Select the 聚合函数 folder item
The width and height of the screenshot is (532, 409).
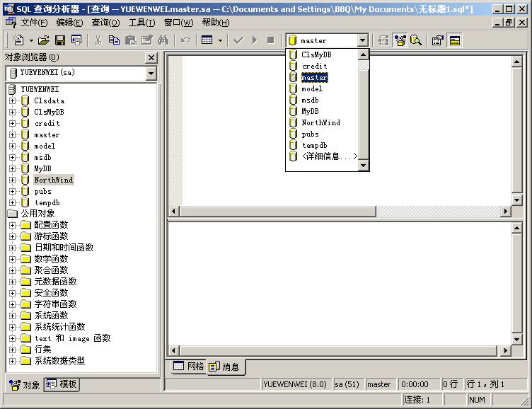coord(51,270)
